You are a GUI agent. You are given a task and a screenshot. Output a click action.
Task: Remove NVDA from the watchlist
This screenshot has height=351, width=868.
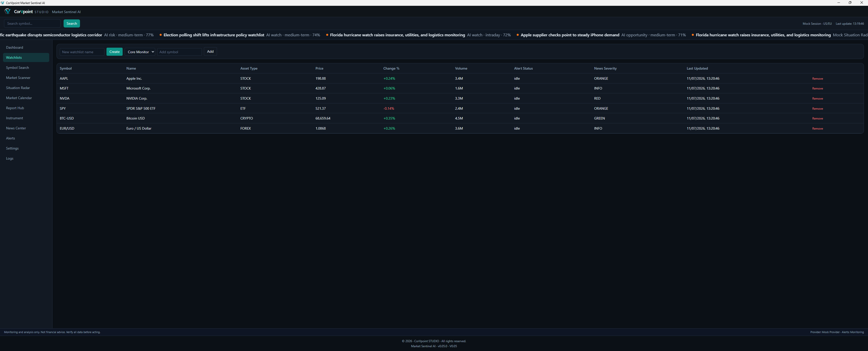coord(818,99)
